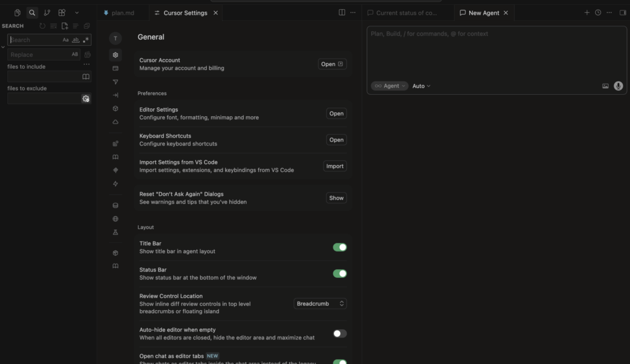This screenshot has width=630, height=364.
Task: Open the Source Control view icon
Action: pyautogui.click(x=47, y=13)
